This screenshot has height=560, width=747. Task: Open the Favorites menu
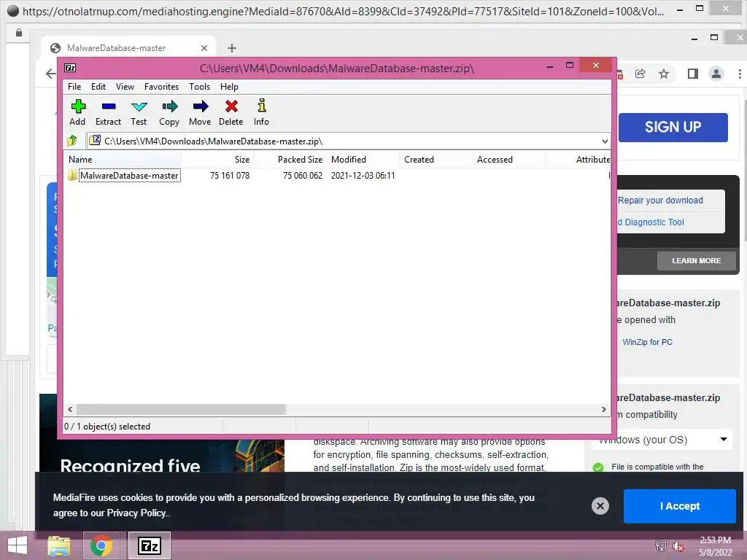(x=161, y=87)
